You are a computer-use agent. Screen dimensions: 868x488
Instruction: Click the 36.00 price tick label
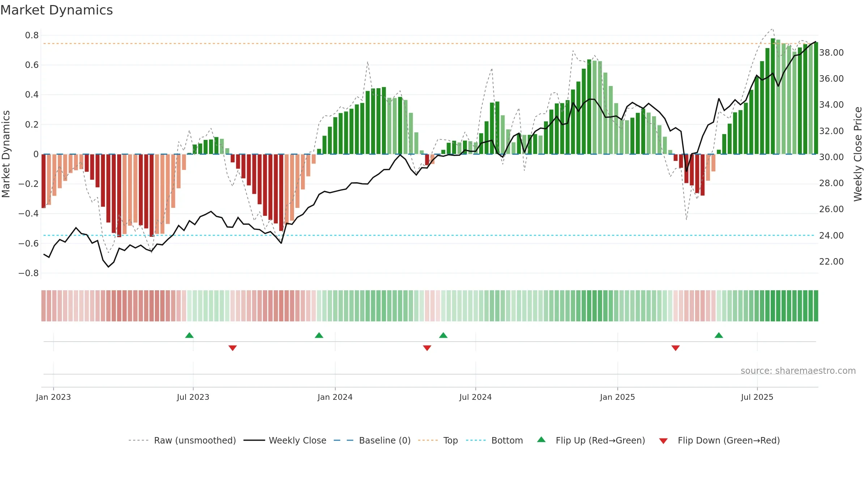tap(831, 79)
